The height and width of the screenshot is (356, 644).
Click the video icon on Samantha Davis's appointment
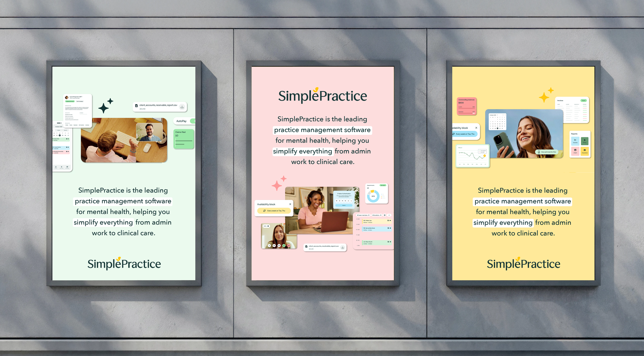click(390, 228)
